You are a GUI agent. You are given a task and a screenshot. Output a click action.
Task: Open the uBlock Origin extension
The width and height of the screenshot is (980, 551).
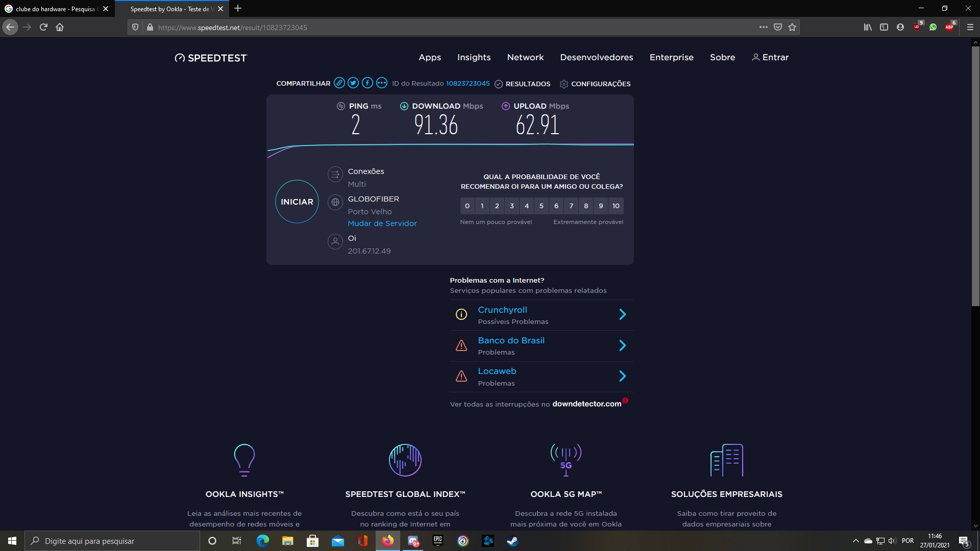click(917, 27)
